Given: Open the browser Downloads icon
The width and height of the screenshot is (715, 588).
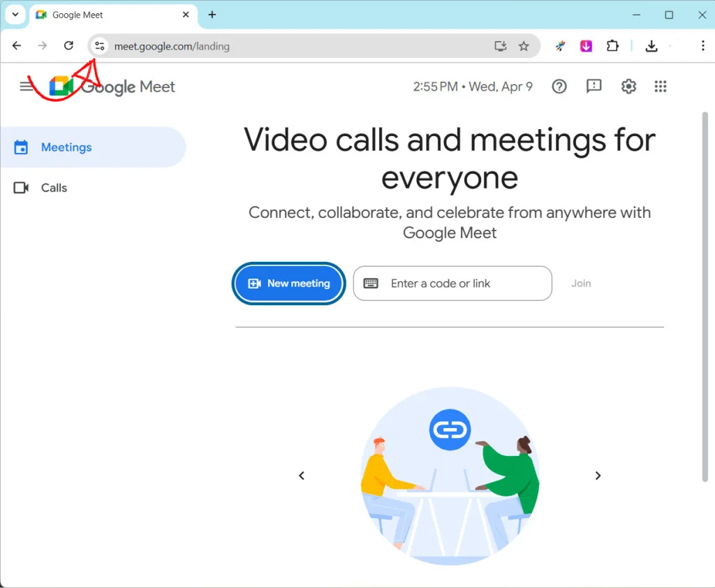Looking at the screenshot, I should point(651,45).
